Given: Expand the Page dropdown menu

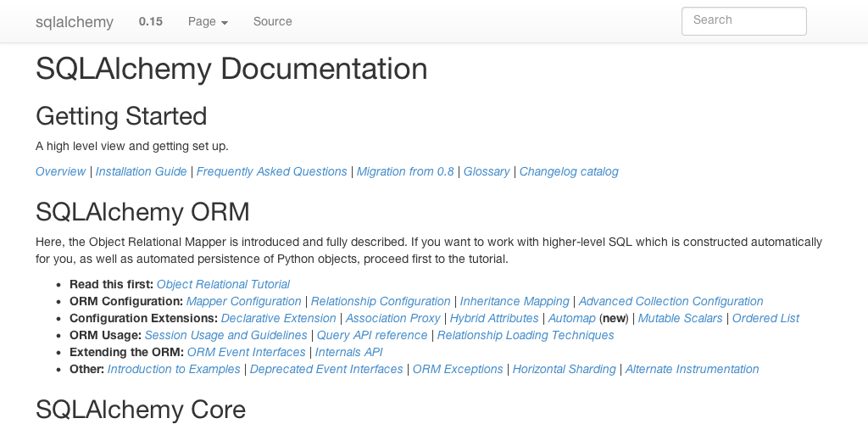Looking at the screenshot, I should click(209, 21).
